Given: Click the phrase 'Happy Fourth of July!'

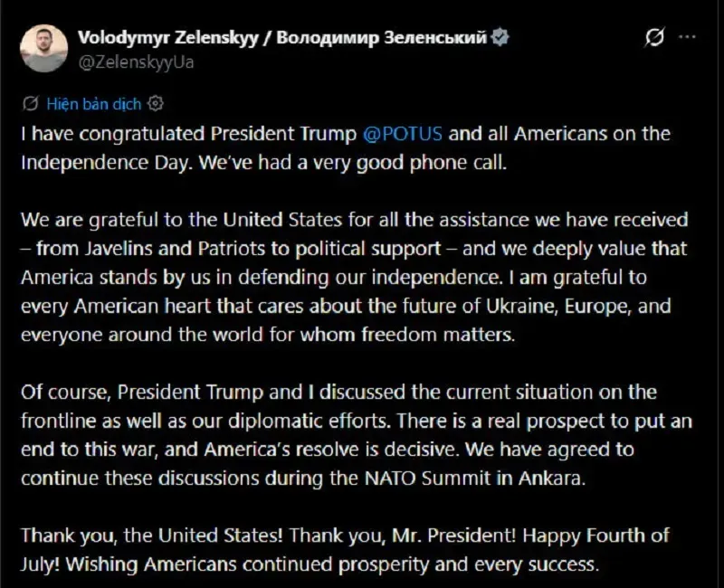Looking at the screenshot, I should (x=345, y=550).
